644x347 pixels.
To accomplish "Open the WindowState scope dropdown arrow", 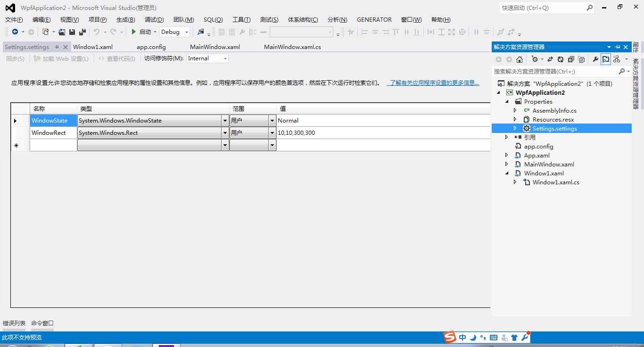I will click(272, 121).
